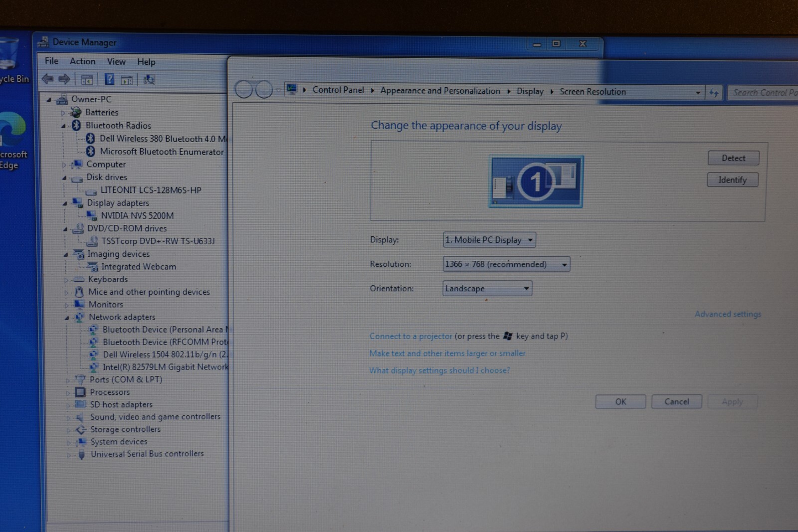Select the System devices category
Image resolution: width=798 pixels, height=532 pixels.
point(119,442)
